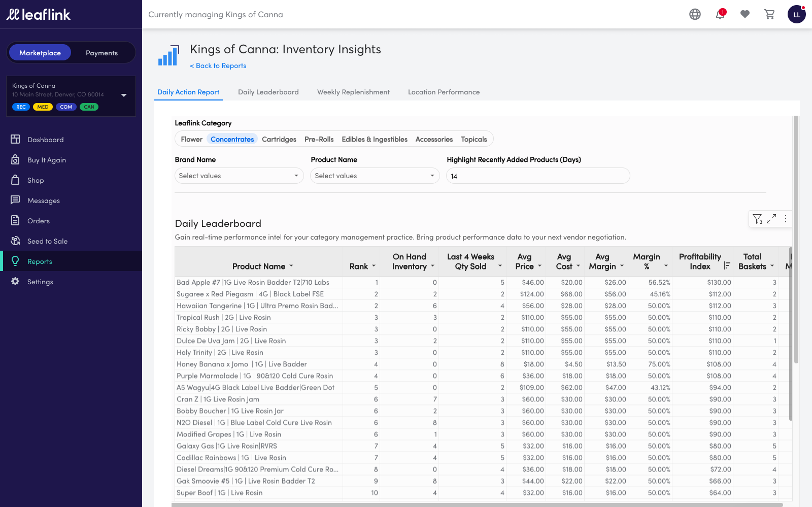This screenshot has height=507, width=812.
Task: Open favorites heart icon
Action: (745, 15)
